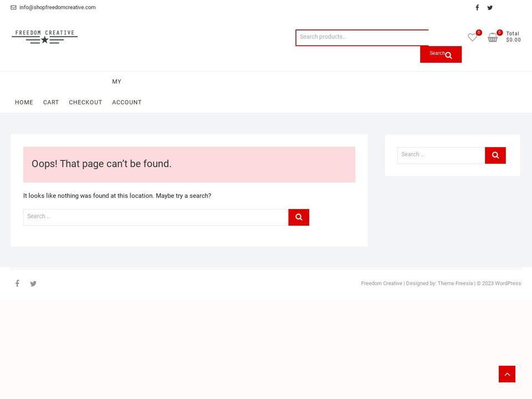The width and height of the screenshot is (532, 399).
Task: Click the footer Twitter icon
Action: tap(33, 284)
